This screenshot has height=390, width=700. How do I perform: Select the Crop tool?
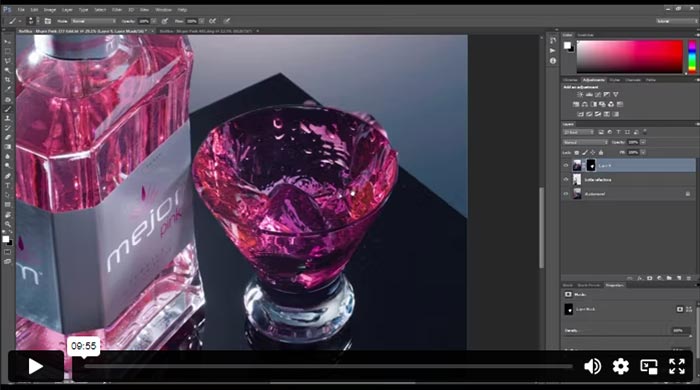(x=8, y=79)
